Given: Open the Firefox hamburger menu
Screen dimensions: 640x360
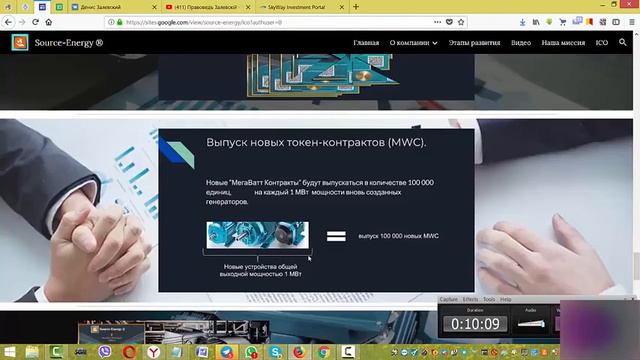Looking at the screenshot, I should (631, 22).
